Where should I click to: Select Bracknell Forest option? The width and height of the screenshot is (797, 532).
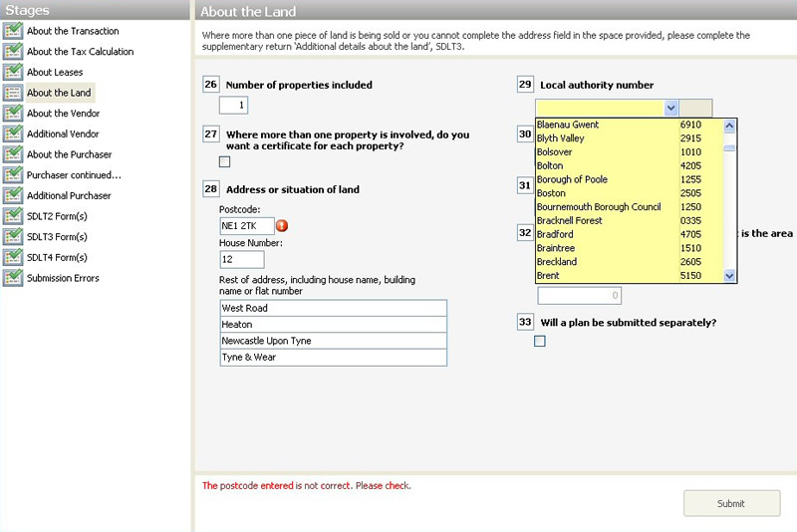(630, 220)
